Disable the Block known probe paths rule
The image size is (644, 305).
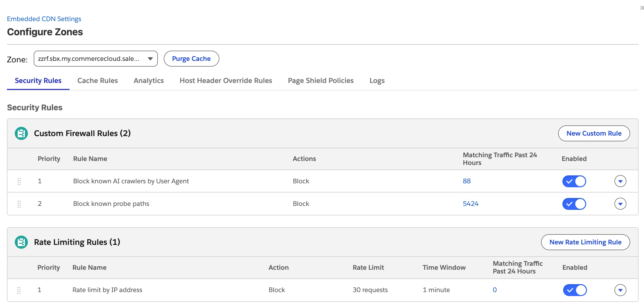point(574,204)
